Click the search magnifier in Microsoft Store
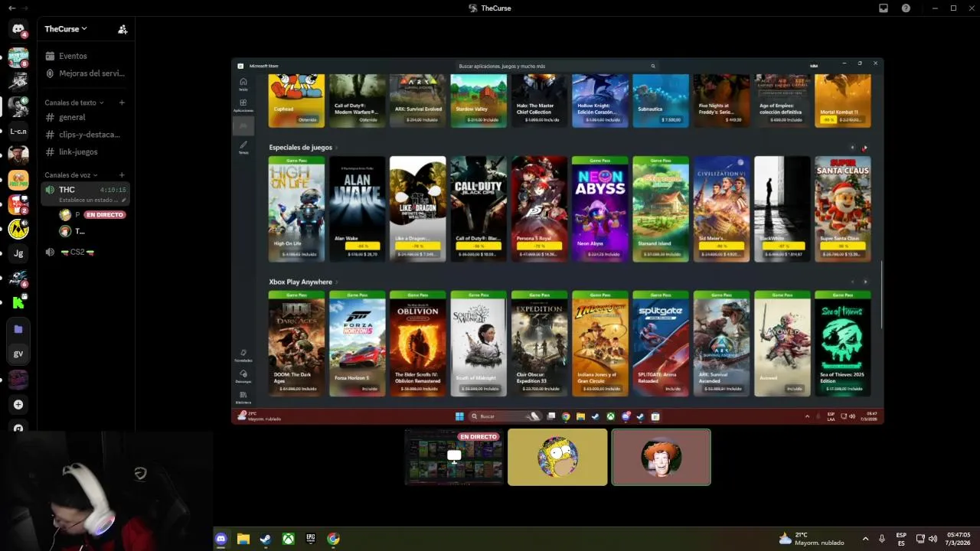The image size is (980, 551). point(653,67)
